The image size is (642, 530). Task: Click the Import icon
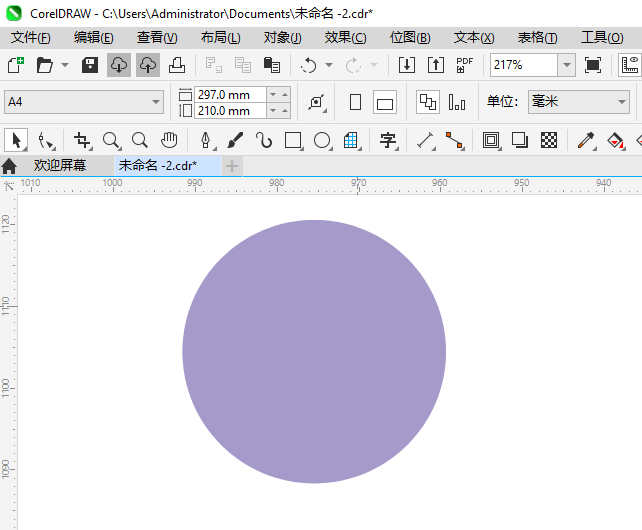407,65
